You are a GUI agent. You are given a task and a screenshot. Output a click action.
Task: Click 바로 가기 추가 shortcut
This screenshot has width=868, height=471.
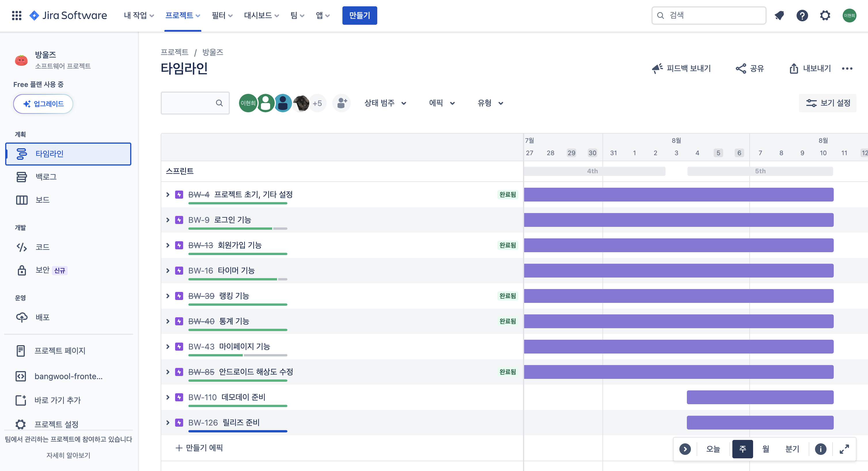click(69, 400)
